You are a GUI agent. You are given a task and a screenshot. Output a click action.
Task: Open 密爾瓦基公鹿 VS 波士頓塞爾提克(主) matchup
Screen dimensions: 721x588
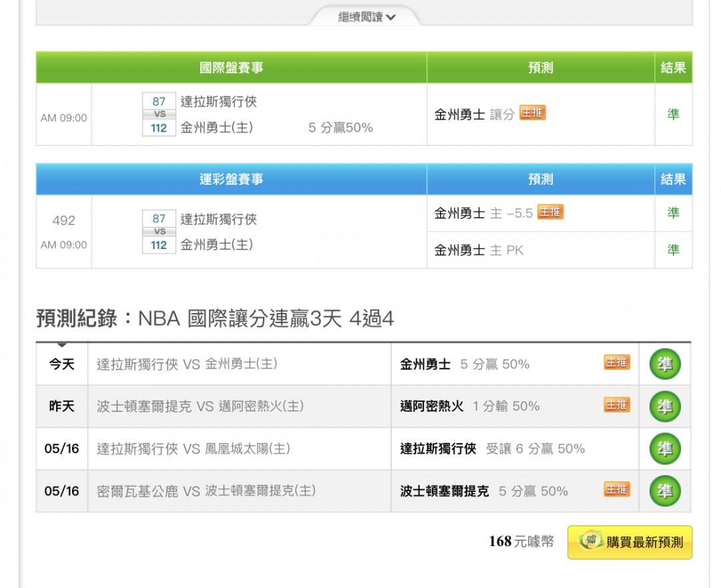click(x=206, y=491)
